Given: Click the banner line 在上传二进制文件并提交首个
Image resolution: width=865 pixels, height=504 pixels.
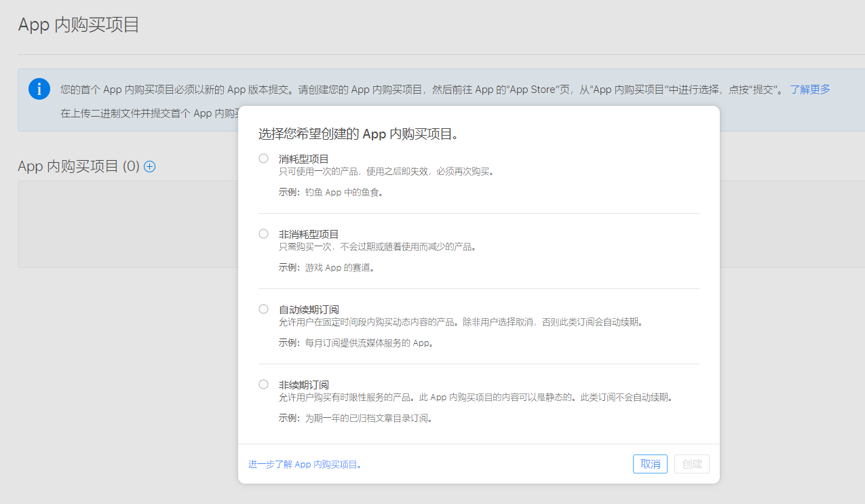Looking at the screenshot, I should click(x=149, y=113).
